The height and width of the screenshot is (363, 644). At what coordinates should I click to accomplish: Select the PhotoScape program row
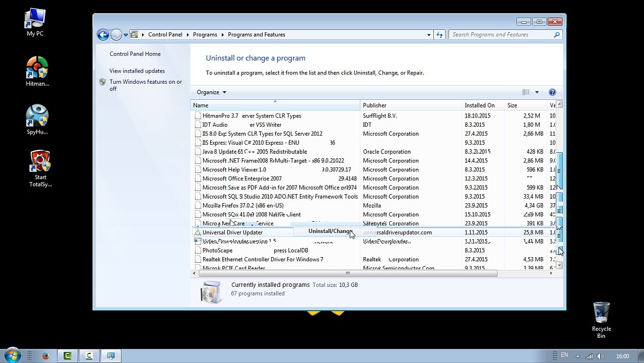point(373,251)
